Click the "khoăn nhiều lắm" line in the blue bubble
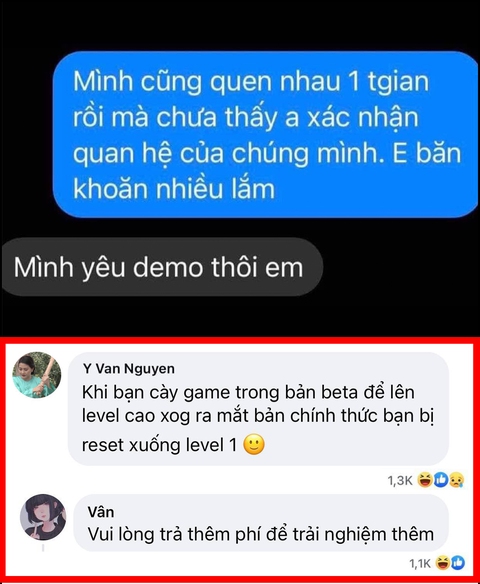The image size is (480, 584). pyautogui.click(x=174, y=188)
